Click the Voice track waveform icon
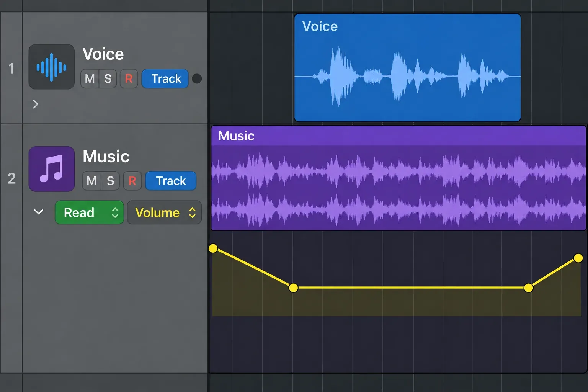588x392 pixels. pyautogui.click(x=52, y=67)
